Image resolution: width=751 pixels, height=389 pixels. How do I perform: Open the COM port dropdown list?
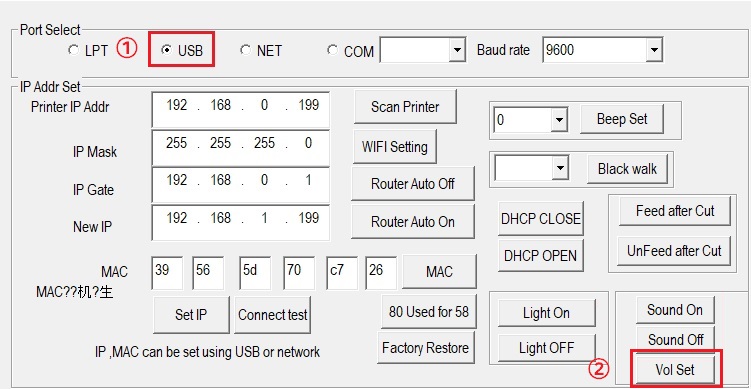[457, 50]
